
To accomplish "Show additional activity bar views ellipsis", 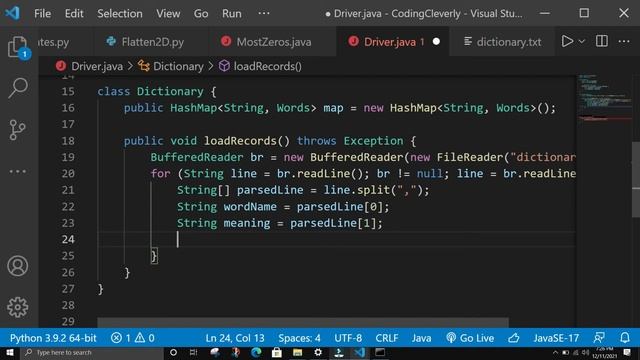I will [x=18, y=171].
